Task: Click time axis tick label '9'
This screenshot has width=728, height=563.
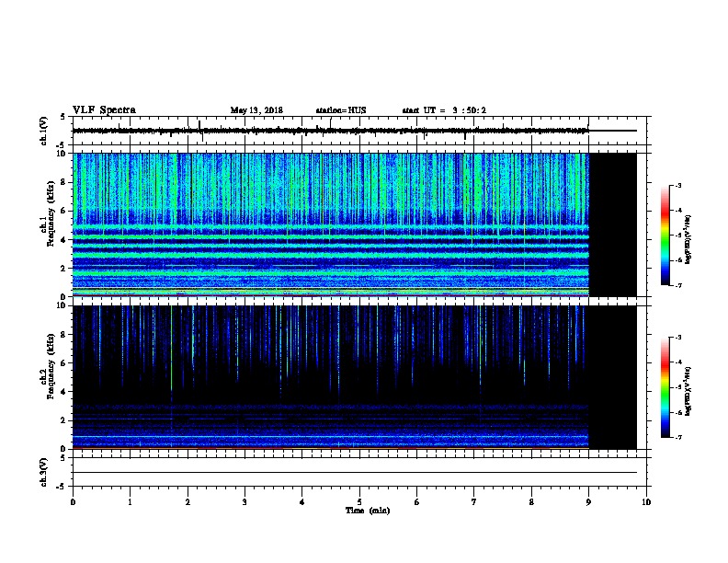Action: (588, 501)
